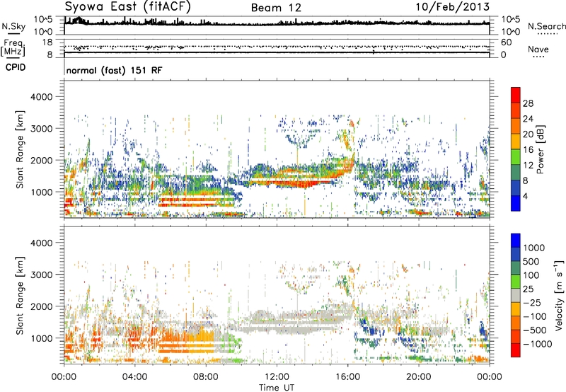Screen dimensions: 566x392
Task: Select the 'Freq. [MHz]' label
Action: point(13,48)
